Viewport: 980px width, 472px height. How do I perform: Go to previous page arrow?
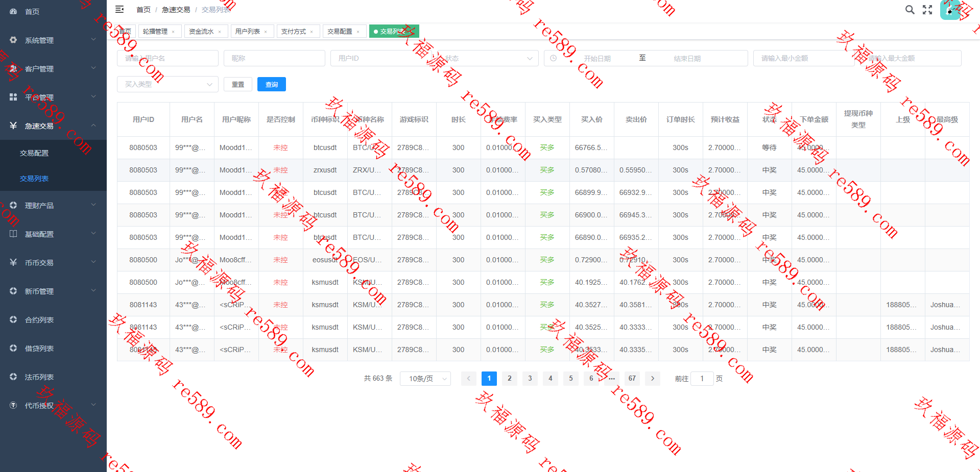[x=468, y=378]
